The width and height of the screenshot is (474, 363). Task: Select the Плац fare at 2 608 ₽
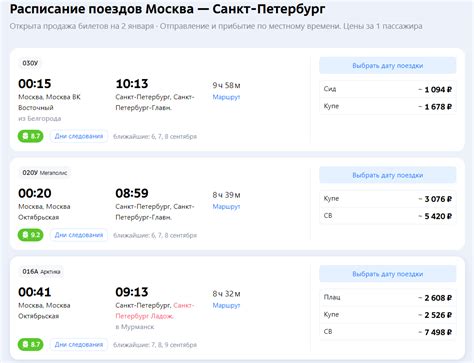click(388, 297)
